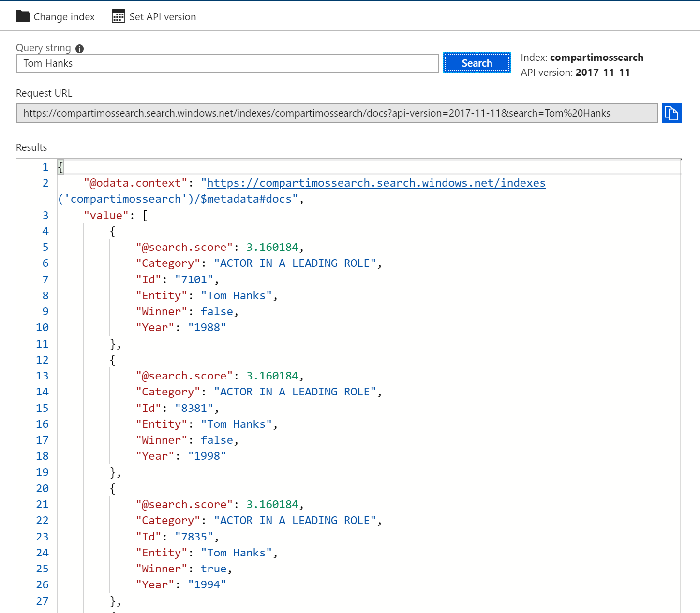700x613 pixels.
Task: Click the Winner value false on line 9
Action: click(217, 311)
